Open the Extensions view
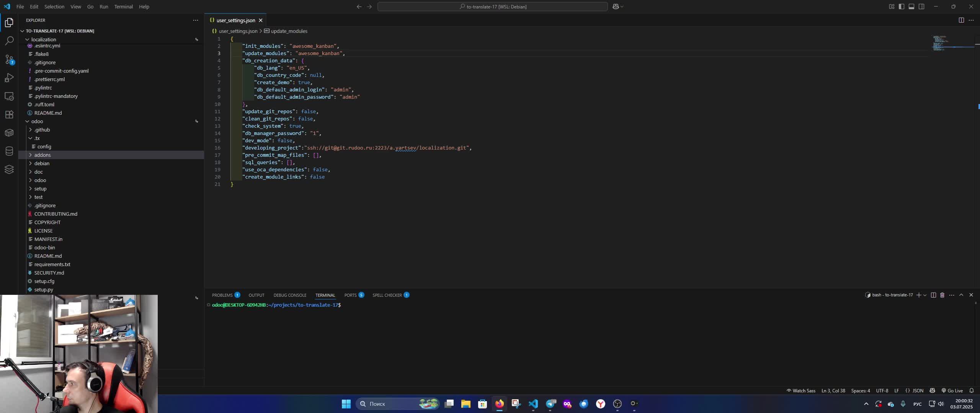The image size is (980, 413). (9, 114)
